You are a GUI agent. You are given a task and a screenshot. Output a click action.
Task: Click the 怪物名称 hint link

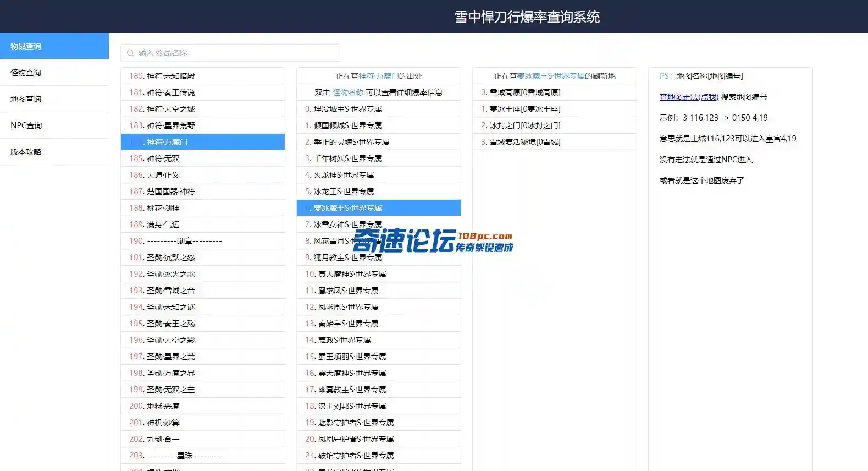click(348, 92)
